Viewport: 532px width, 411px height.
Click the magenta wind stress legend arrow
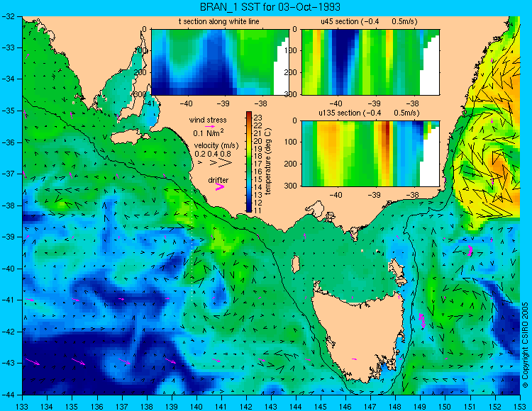click(210, 126)
